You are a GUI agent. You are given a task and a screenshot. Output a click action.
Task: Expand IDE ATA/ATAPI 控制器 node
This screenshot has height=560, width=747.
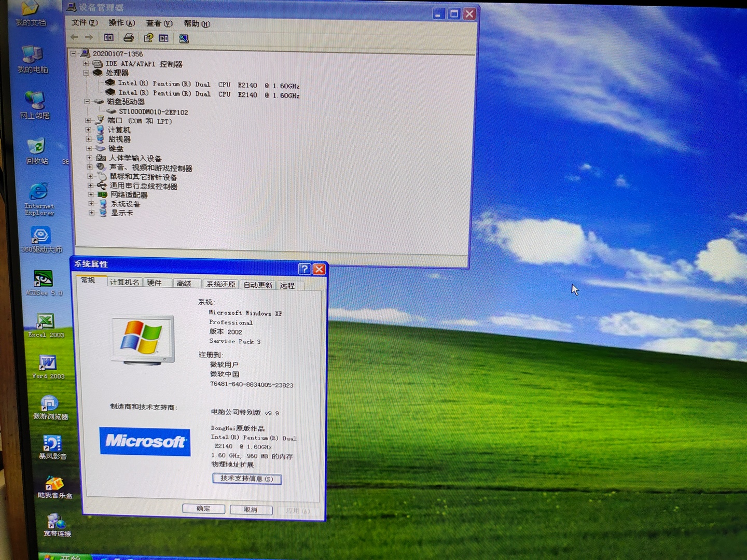point(86,63)
